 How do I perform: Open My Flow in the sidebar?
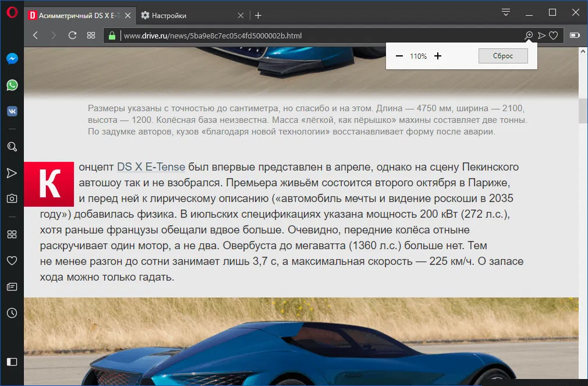pyautogui.click(x=12, y=173)
